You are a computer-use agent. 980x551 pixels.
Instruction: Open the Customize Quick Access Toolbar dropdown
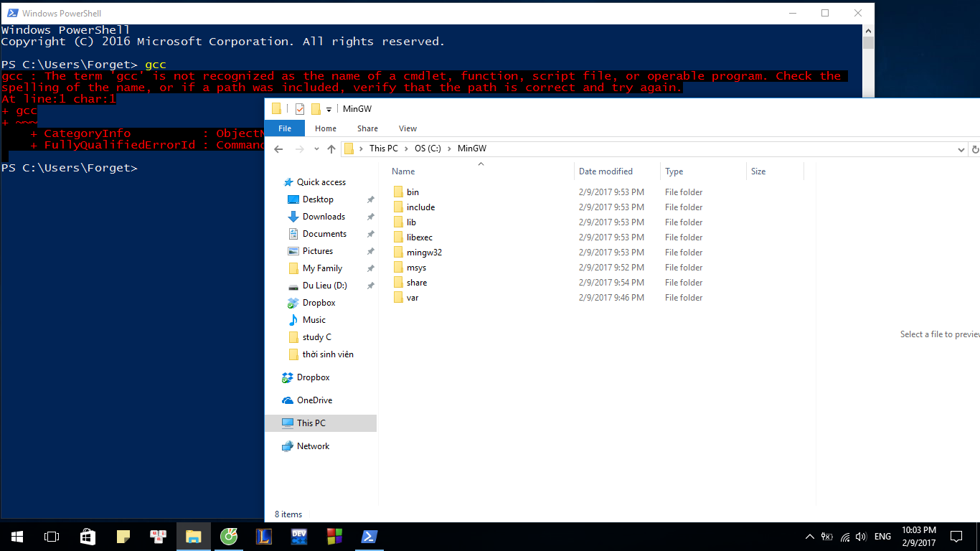click(329, 110)
